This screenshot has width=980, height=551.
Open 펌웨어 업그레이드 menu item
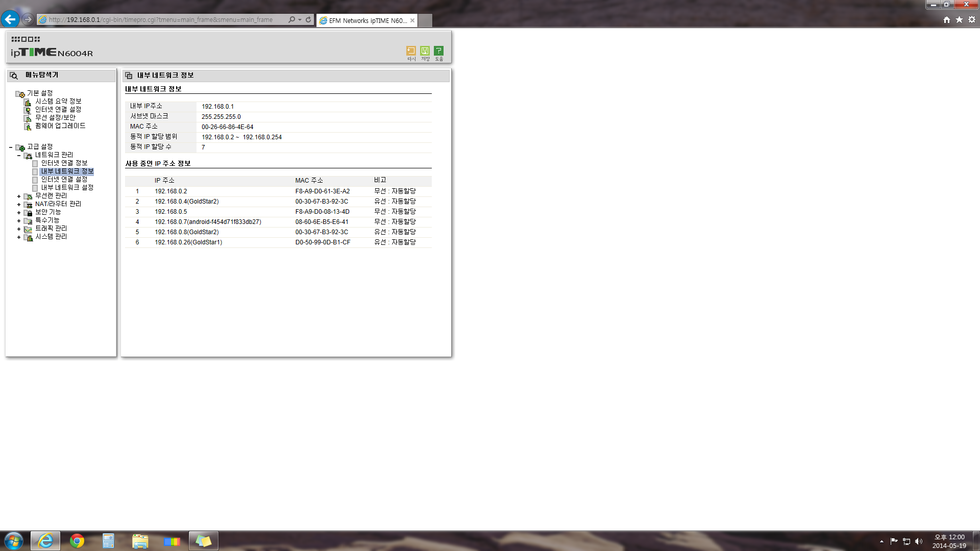pyautogui.click(x=60, y=126)
